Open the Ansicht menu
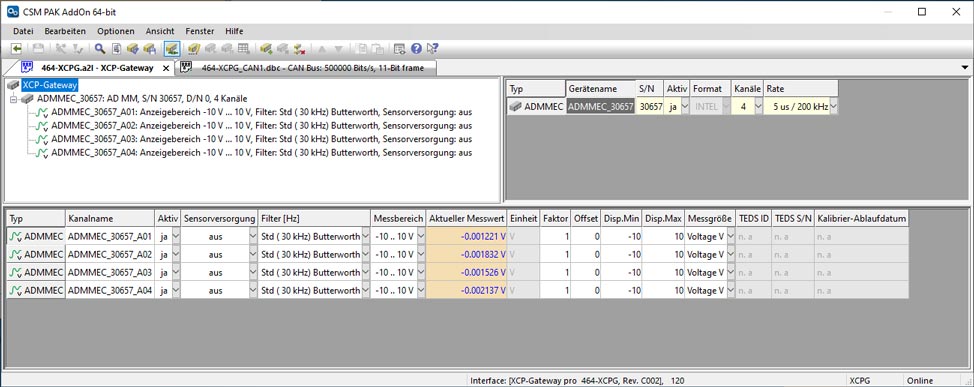The height and width of the screenshot is (387, 974). tap(160, 31)
